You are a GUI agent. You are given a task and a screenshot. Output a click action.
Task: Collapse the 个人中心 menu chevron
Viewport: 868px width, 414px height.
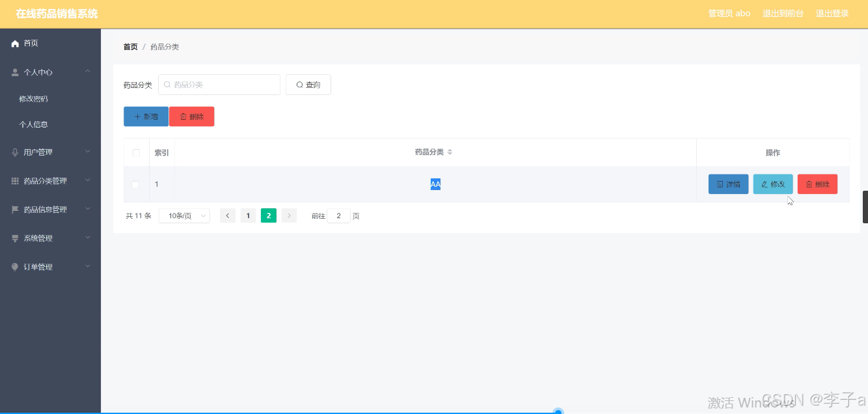click(x=88, y=72)
